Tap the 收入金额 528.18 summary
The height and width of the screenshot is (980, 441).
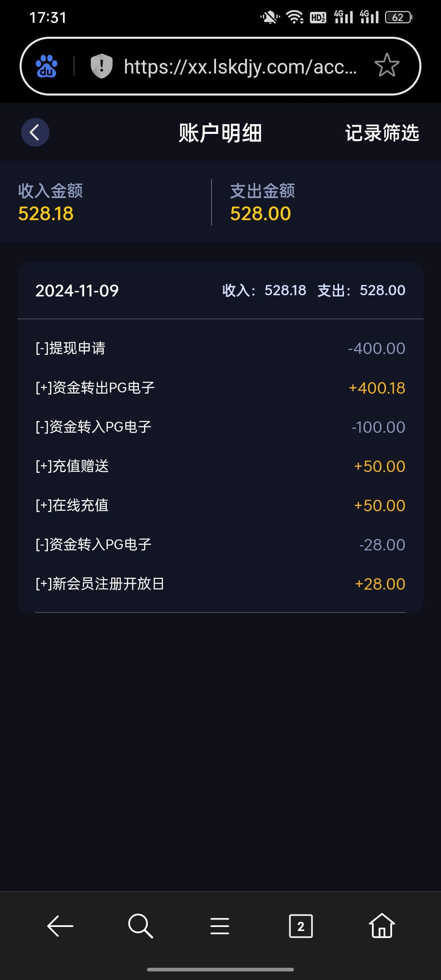tap(51, 203)
